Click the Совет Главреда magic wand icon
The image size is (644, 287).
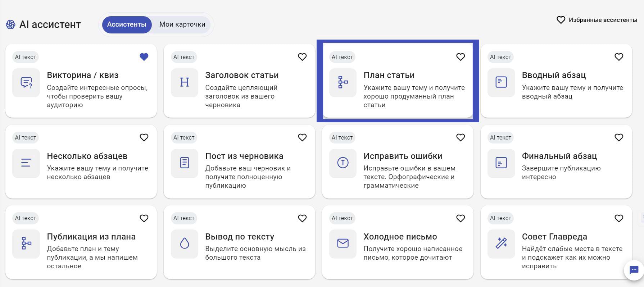click(x=501, y=243)
